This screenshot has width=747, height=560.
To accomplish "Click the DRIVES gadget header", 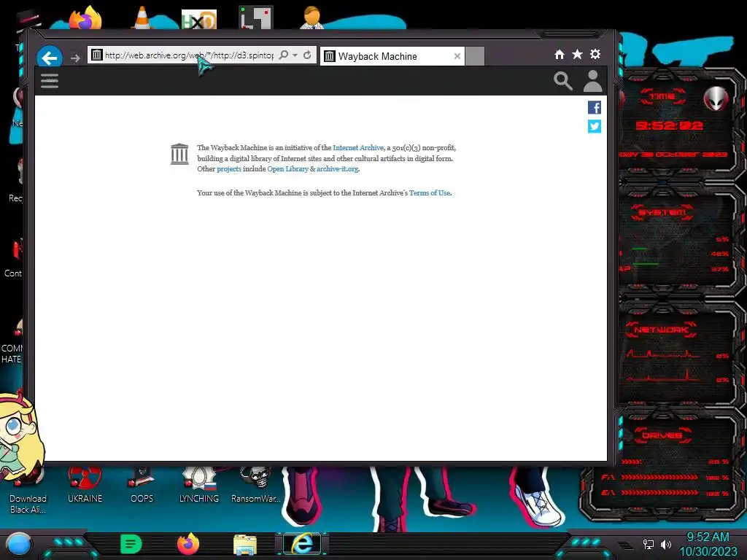I will coord(661,435).
